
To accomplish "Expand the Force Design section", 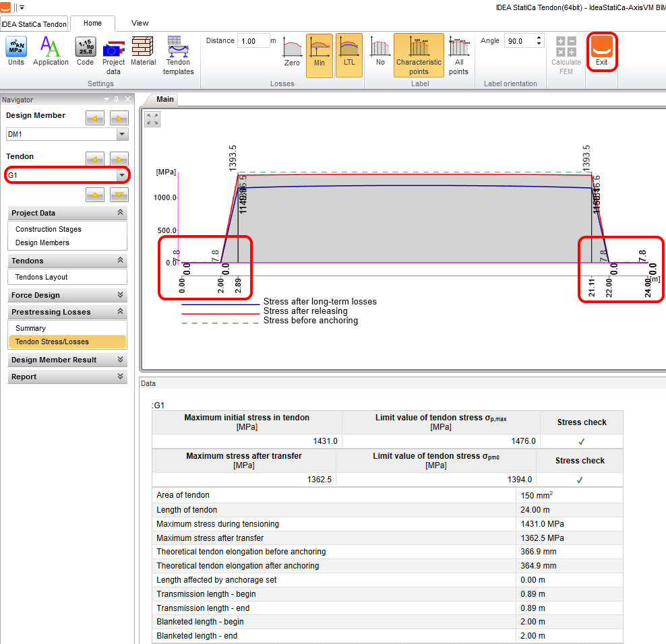I will [67, 295].
